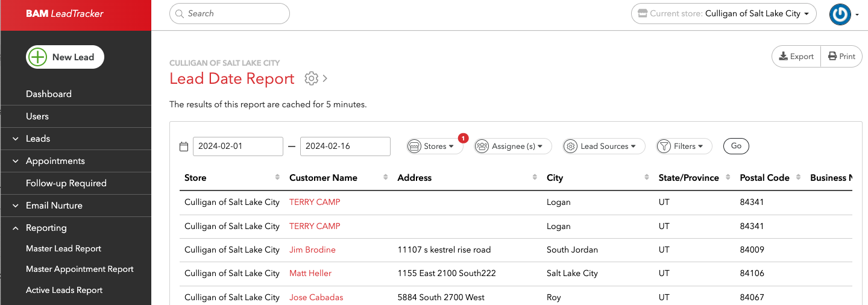The width and height of the screenshot is (868, 305).
Task: Click postal code 84067
Action: tap(752, 297)
